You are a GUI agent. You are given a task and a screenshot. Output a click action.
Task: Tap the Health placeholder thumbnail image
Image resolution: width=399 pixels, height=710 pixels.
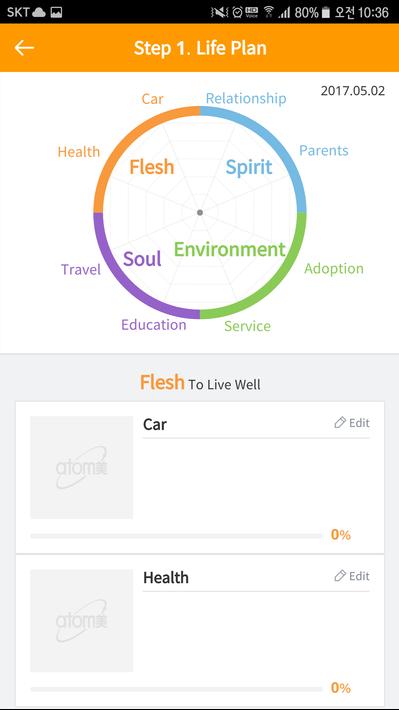(82, 620)
